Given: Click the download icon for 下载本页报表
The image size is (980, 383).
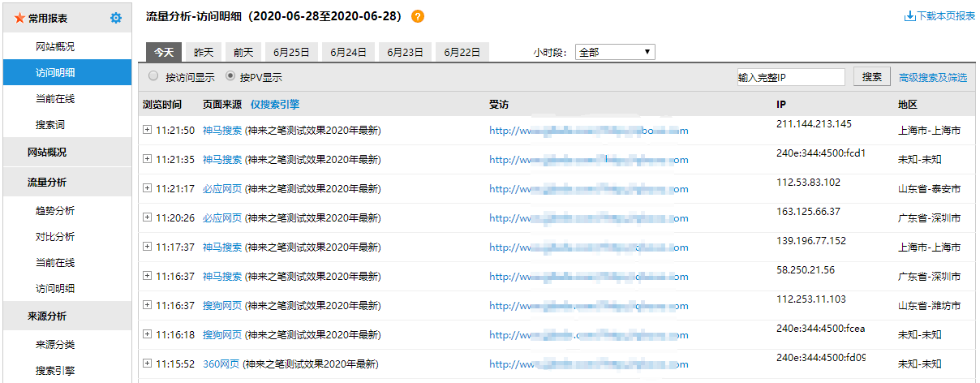Looking at the screenshot, I should coord(909,16).
